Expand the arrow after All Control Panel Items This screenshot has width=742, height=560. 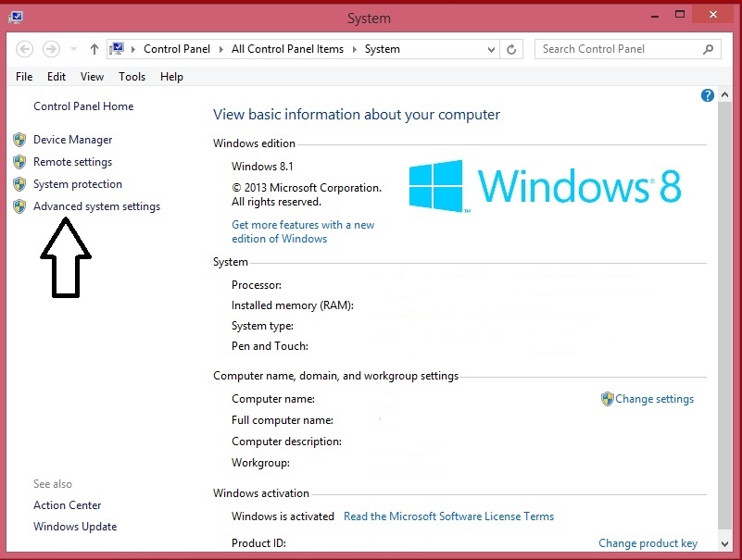(x=354, y=49)
